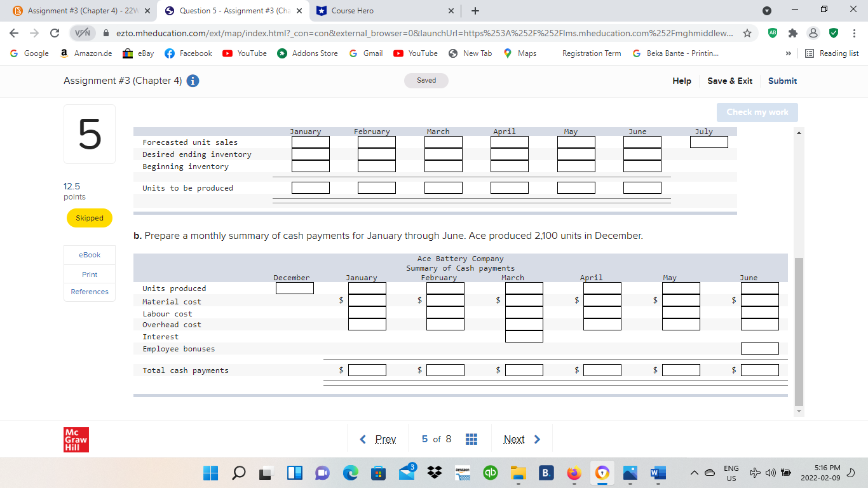Click the January forecasted unit sales field
868x488 pixels.
pyautogui.click(x=310, y=142)
